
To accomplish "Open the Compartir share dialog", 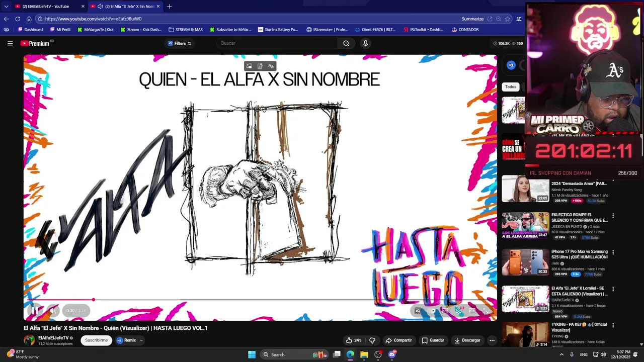I will point(398,340).
